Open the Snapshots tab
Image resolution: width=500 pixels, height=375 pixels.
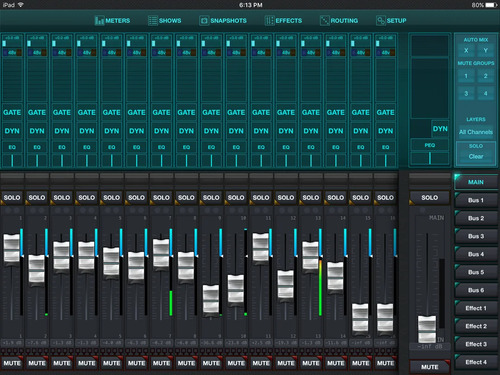(223, 21)
